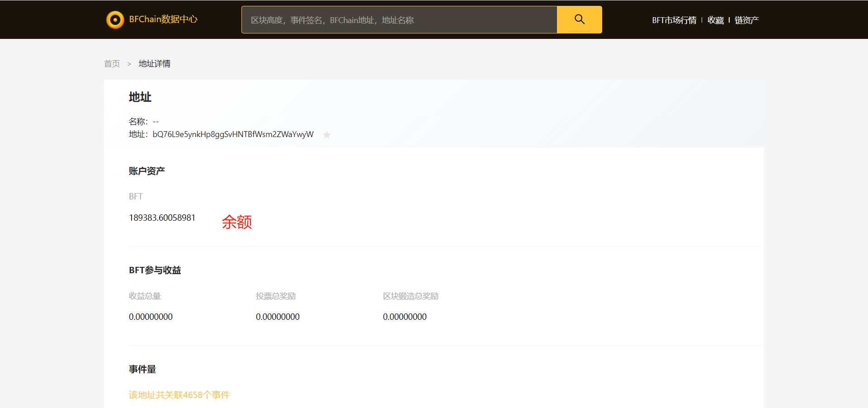Open BFT市场行情 in the header
The image size is (868, 408).
pos(674,20)
